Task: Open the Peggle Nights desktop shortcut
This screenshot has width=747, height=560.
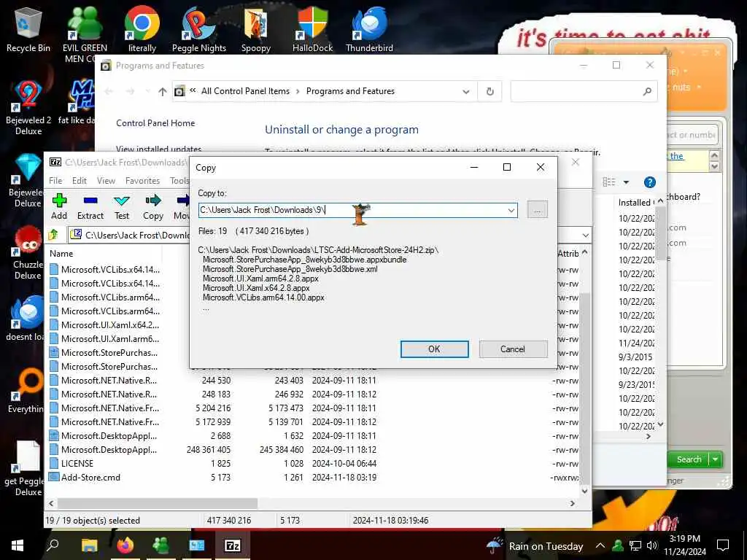Action: click(198, 31)
